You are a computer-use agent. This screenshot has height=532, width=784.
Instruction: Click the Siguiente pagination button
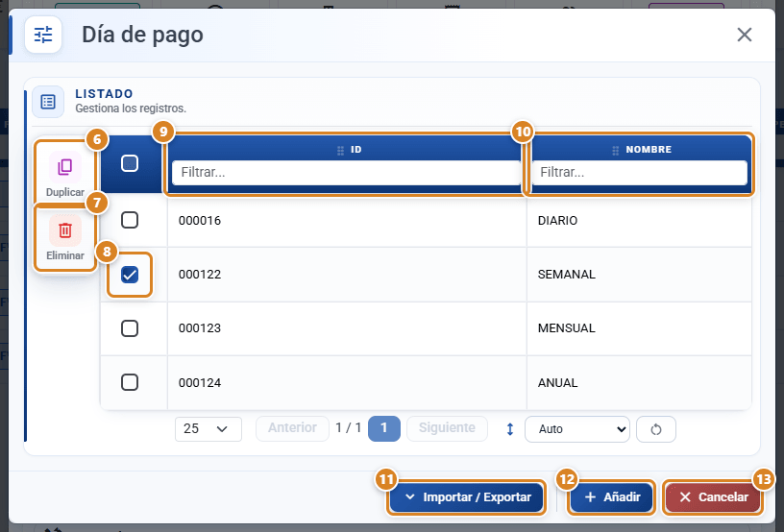447,428
